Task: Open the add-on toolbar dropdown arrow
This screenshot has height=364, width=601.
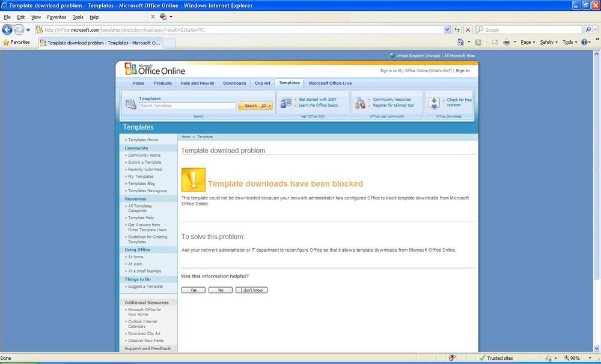Action: 171,17
